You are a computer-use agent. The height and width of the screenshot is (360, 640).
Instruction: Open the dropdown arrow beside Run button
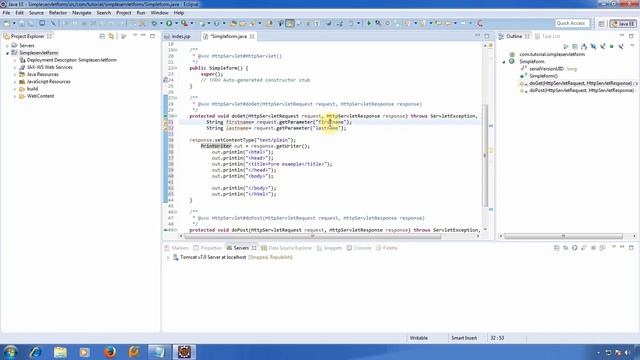point(176,24)
